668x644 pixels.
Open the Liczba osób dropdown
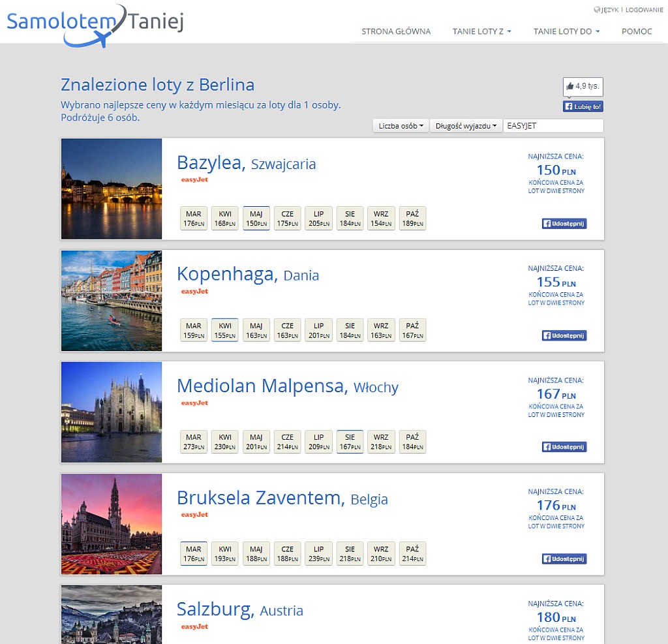(x=401, y=126)
